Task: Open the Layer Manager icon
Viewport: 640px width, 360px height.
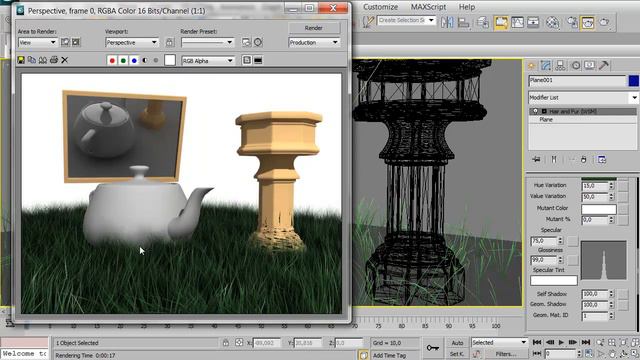Action: point(482,22)
